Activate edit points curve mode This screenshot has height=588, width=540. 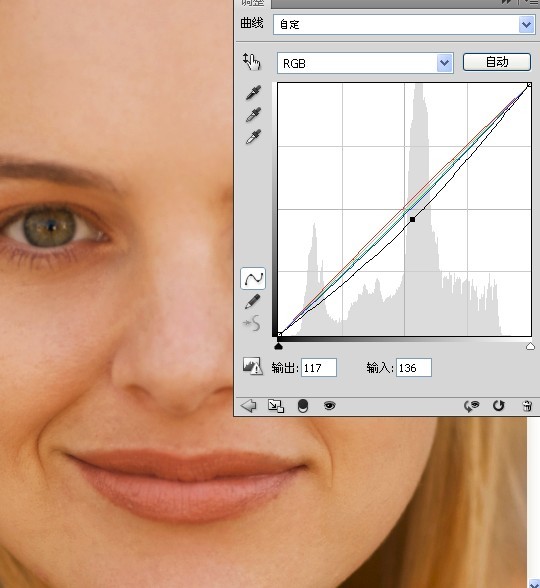coord(253,279)
